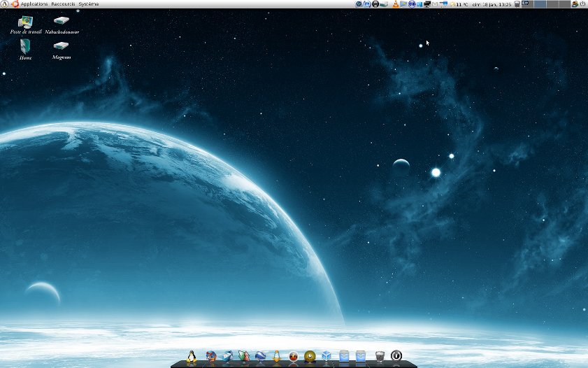This screenshot has width=588, height=368.
Task: Launch VirtualBox cube icon in the dock
Action: coord(327,355)
